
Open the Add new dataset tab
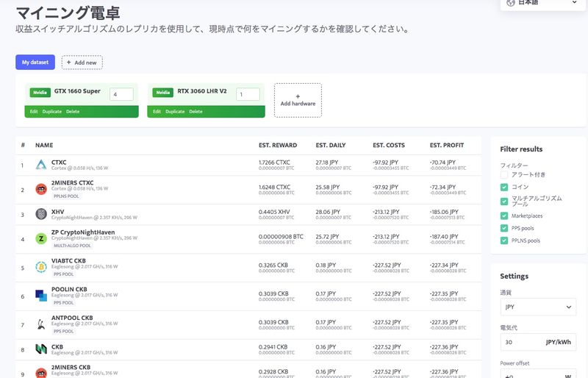pyautogui.click(x=82, y=63)
